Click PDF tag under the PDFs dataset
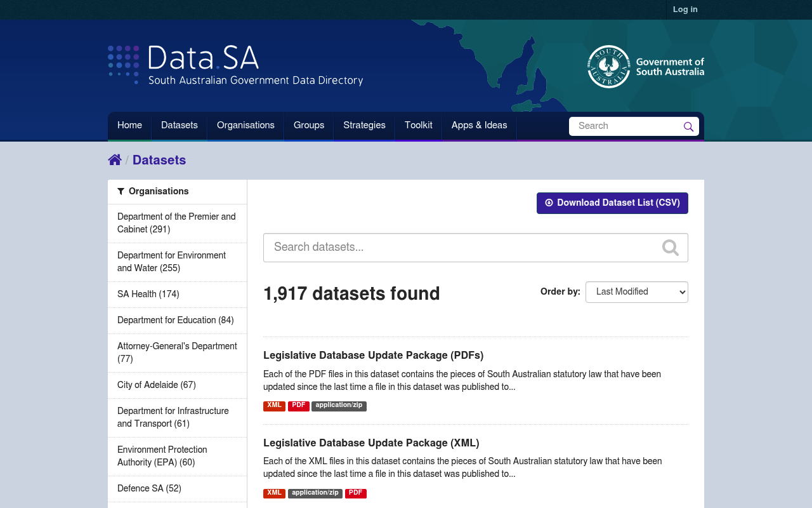 click(299, 406)
